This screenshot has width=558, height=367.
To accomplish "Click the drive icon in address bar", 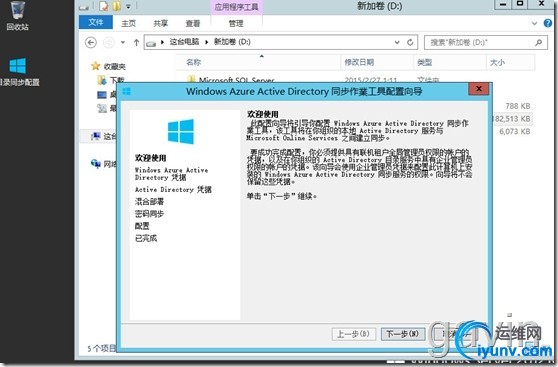I will (x=151, y=43).
